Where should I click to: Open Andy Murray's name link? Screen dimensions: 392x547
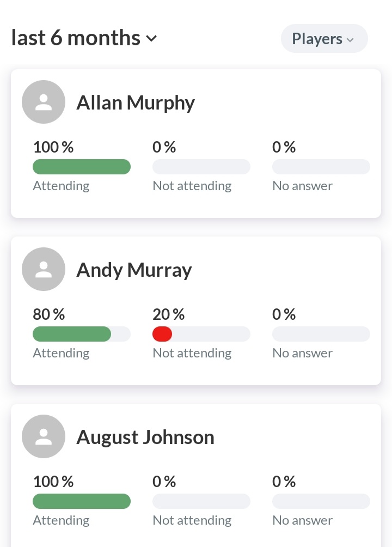[x=134, y=270]
